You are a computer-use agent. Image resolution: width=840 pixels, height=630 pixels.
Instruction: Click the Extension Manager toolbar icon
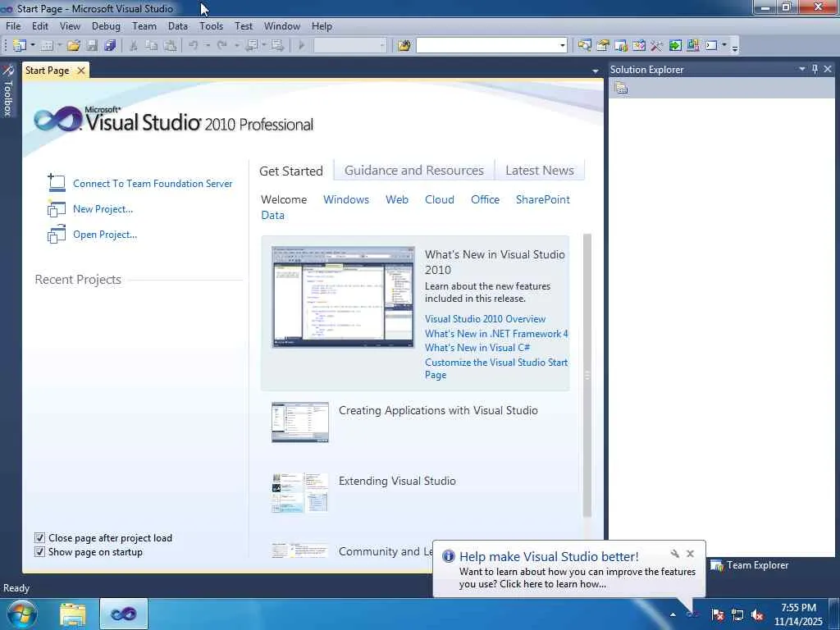tap(692, 46)
